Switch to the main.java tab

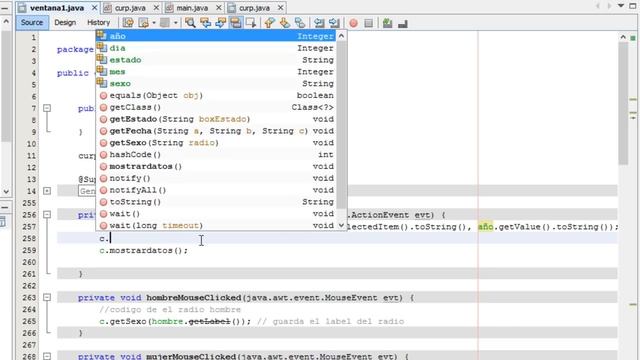(x=192, y=8)
